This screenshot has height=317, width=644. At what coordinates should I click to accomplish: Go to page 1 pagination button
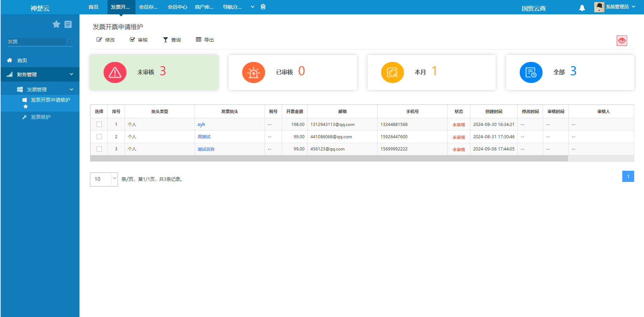click(628, 176)
